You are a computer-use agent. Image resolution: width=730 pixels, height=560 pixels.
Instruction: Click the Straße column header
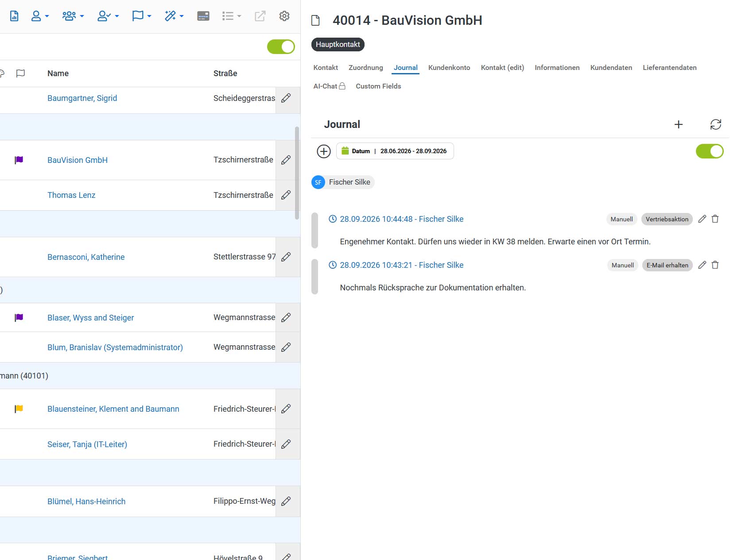tap(225, 73)
